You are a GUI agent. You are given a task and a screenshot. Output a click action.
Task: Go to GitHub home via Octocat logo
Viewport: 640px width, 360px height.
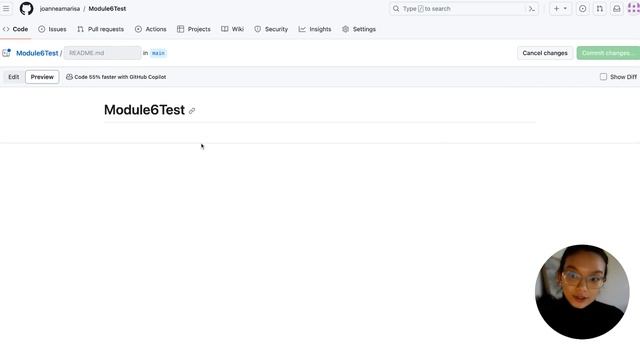click(x=27, y=9)
